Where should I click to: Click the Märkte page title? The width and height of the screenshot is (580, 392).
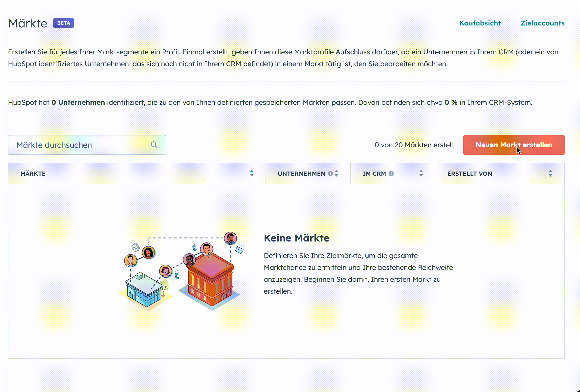tap(28, 23)
